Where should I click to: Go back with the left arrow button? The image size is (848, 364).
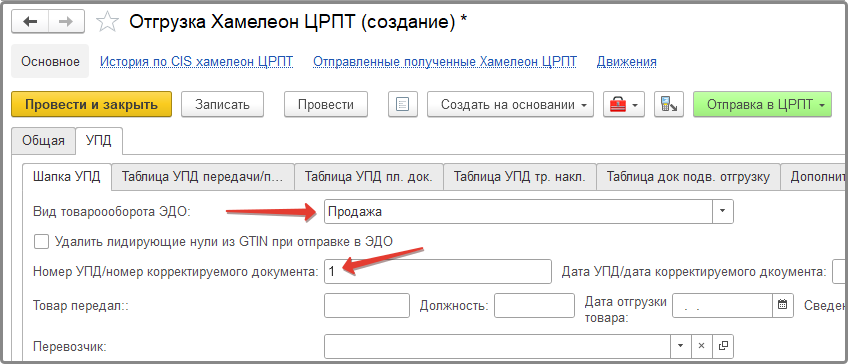click(30, 22)
